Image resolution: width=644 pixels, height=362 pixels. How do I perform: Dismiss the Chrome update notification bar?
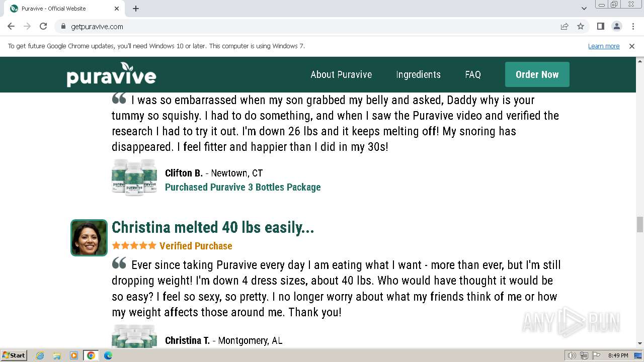632,46
